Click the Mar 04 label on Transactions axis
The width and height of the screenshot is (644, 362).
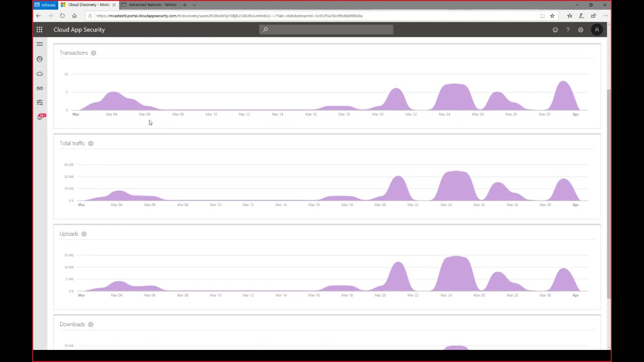(x=111, y=114)
